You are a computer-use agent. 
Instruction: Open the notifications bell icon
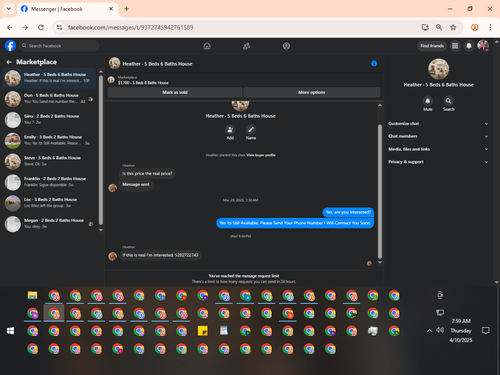point(469,46)
